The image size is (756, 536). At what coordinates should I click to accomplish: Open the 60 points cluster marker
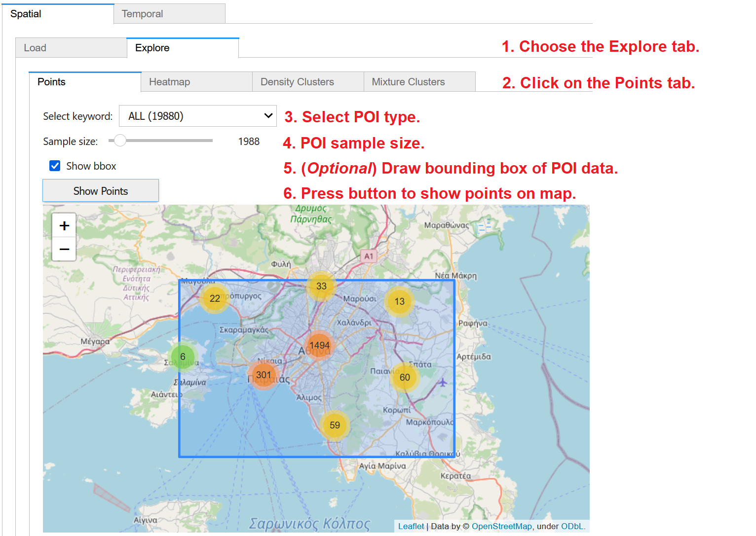(405, 377)
